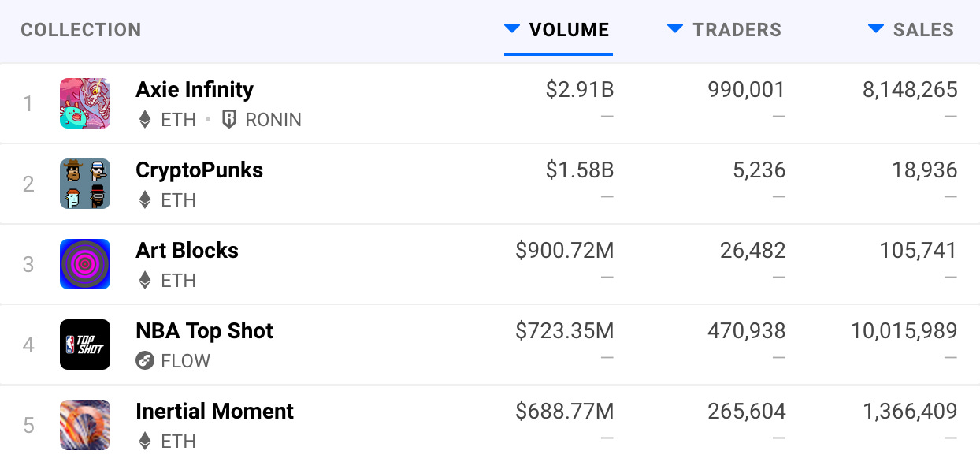Click the RONIN shield icon under Axie Infinity
Screen dimensions: 980x462
(x=228, y=120)
